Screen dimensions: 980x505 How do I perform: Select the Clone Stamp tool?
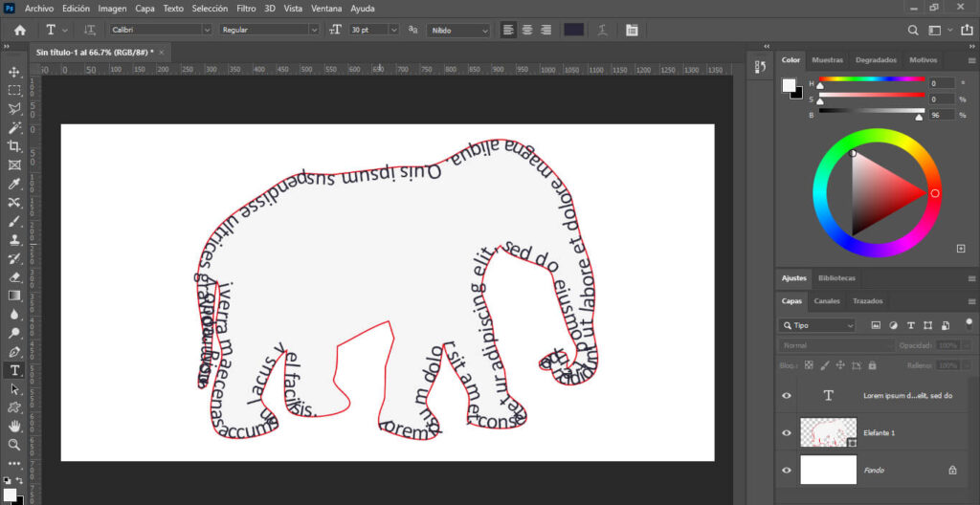tap(14, 240)
